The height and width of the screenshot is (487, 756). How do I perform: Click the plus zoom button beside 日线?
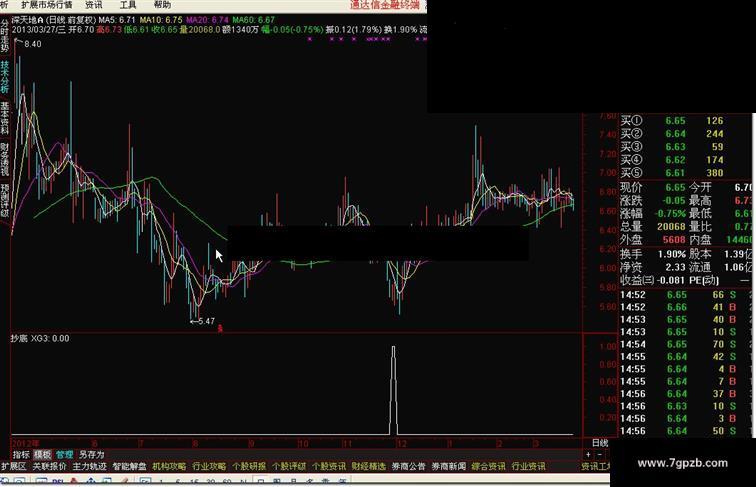point(588,454)
